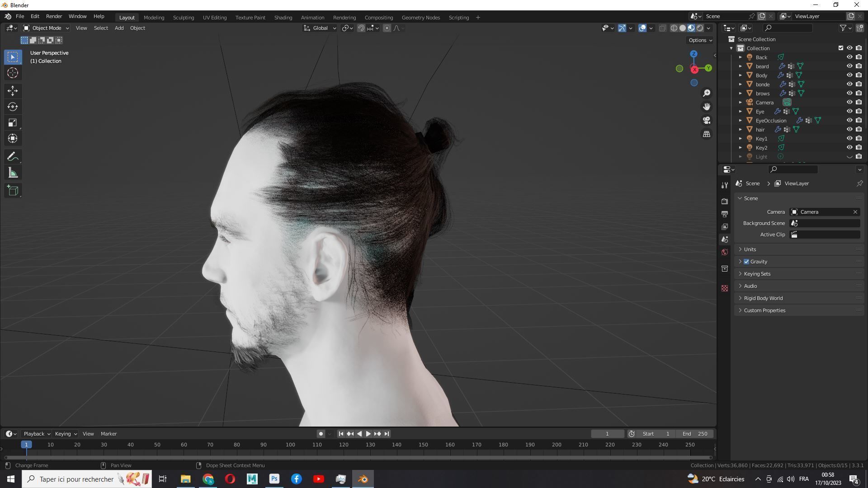868x488 pixels.
Task: Open the Playback dropdown in timeline
Action: tap(36, 434)
